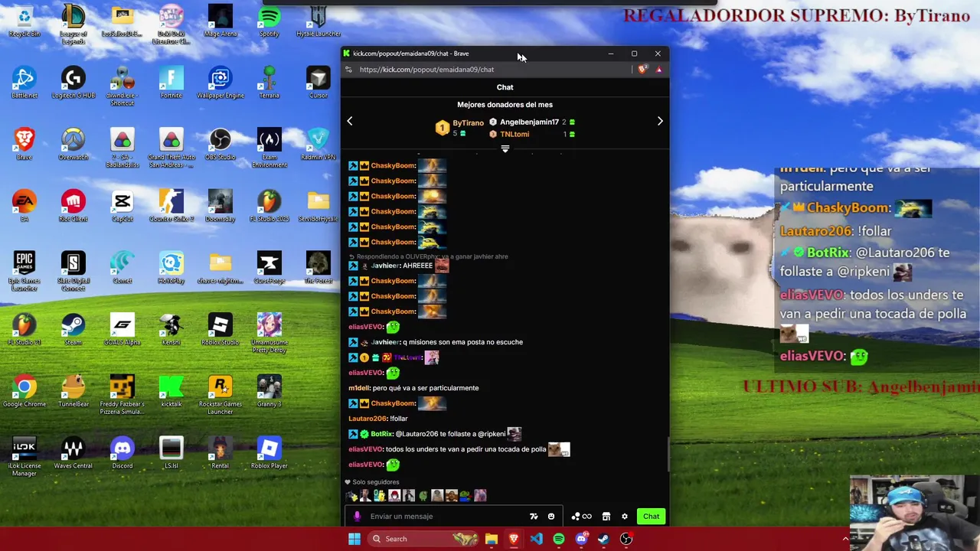Select Epic Games Launcher desktop icon
The height and width of the screenshot is (551, 980).
[24, 272]
